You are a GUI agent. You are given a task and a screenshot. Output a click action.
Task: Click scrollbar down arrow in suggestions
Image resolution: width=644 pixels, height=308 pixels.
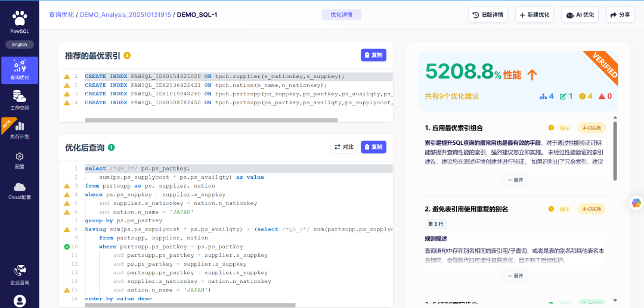pos(615,300)
